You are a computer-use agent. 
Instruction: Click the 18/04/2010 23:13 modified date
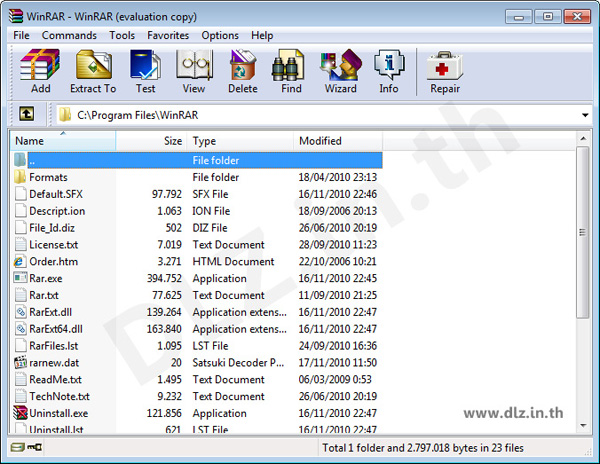(x=338, y=177)
